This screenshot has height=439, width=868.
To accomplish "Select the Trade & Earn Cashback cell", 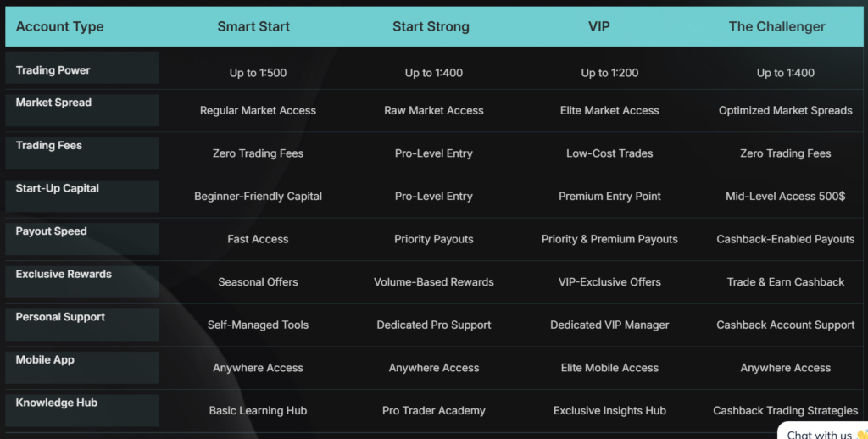I will (x=786, y=281).
